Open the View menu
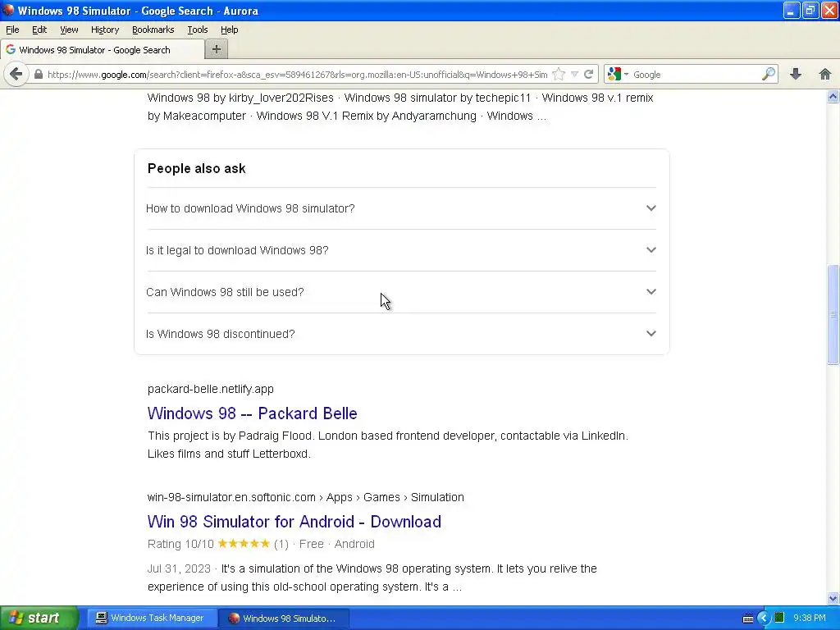 click(x=69, y=30)
